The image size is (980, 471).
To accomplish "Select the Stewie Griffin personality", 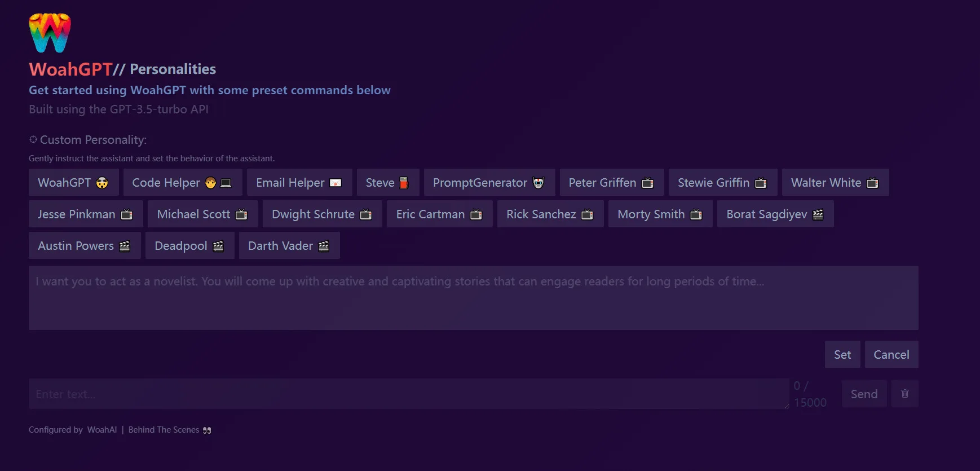I will coord(723,182).
